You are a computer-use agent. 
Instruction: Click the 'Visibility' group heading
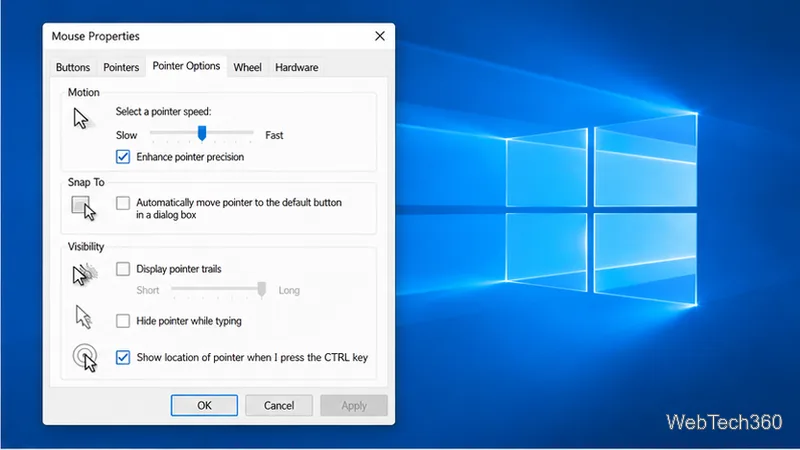click(x=86, y=247)
